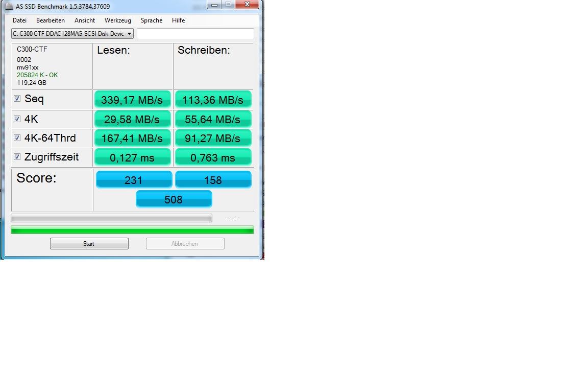The height and width of the screenshot is (368, 588).
Task: Click the Lesen column header
Action: (x=113, y=50)
